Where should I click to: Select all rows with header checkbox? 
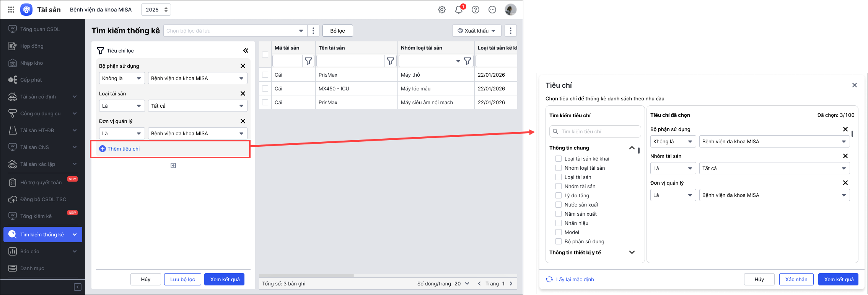click(265, 54)
